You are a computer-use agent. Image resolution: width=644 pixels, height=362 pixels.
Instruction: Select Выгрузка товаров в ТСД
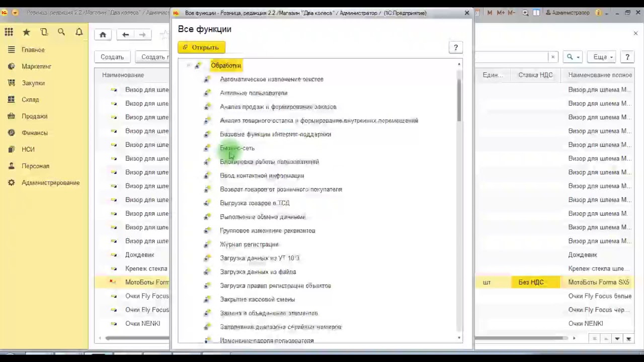[255, 203]
